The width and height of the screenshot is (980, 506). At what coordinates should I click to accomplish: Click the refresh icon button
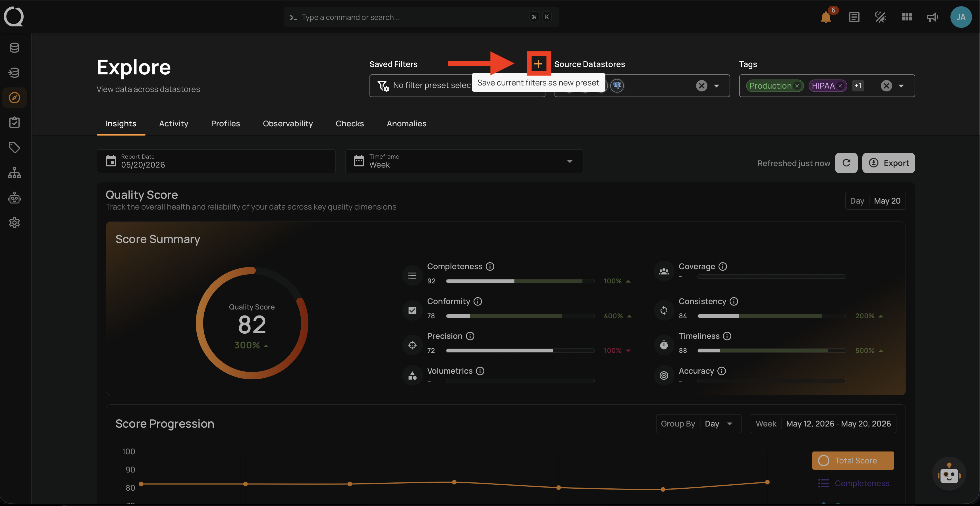click(x=846, y=163)
